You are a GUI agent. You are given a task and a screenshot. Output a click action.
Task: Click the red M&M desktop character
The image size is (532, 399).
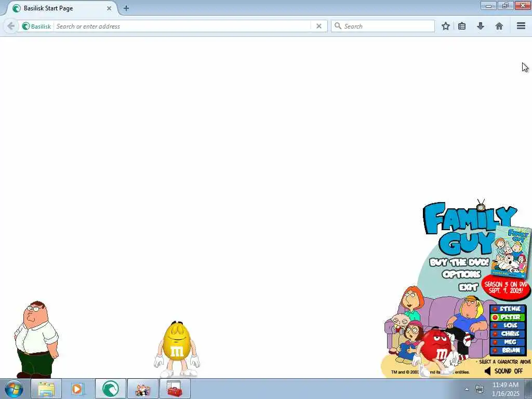point(437,352)
